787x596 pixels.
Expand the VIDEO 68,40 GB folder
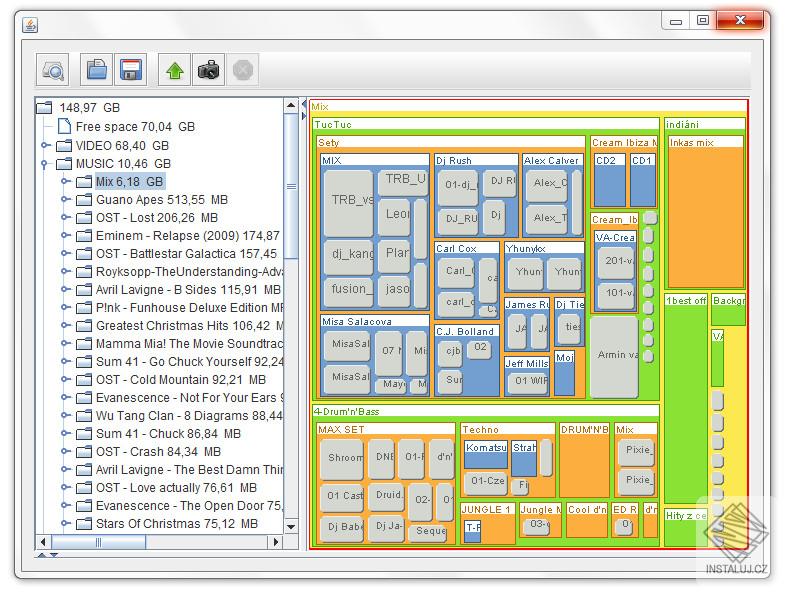click(45, 145)
